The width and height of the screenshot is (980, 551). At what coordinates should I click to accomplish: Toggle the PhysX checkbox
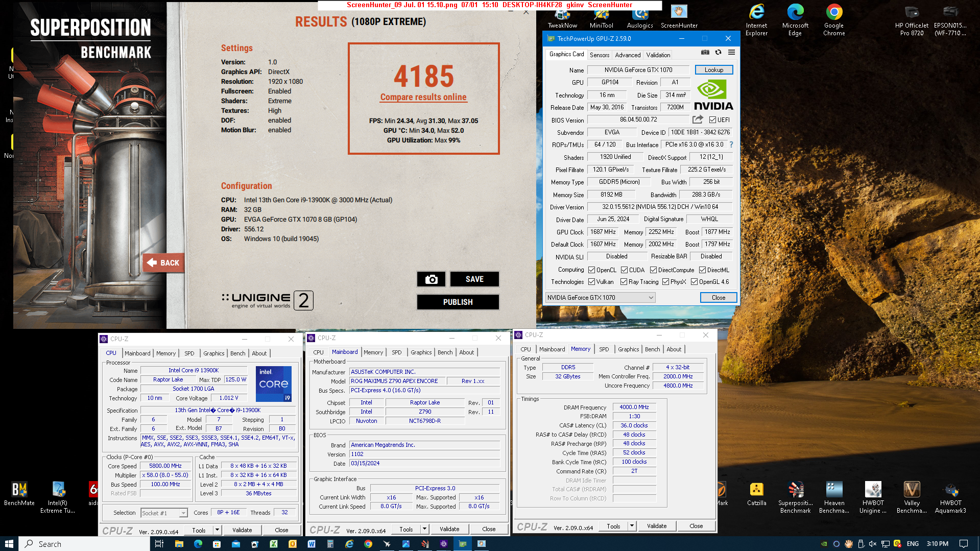point(665,282)
